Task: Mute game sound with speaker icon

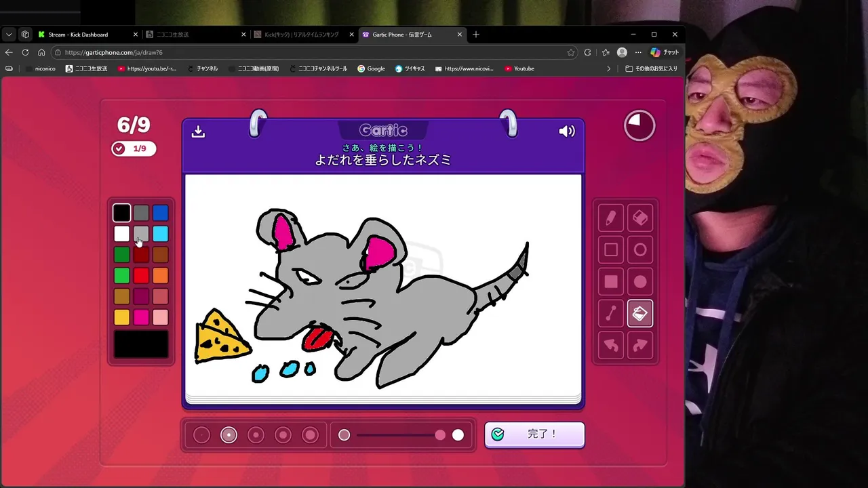Action: [x=567, y=131]
